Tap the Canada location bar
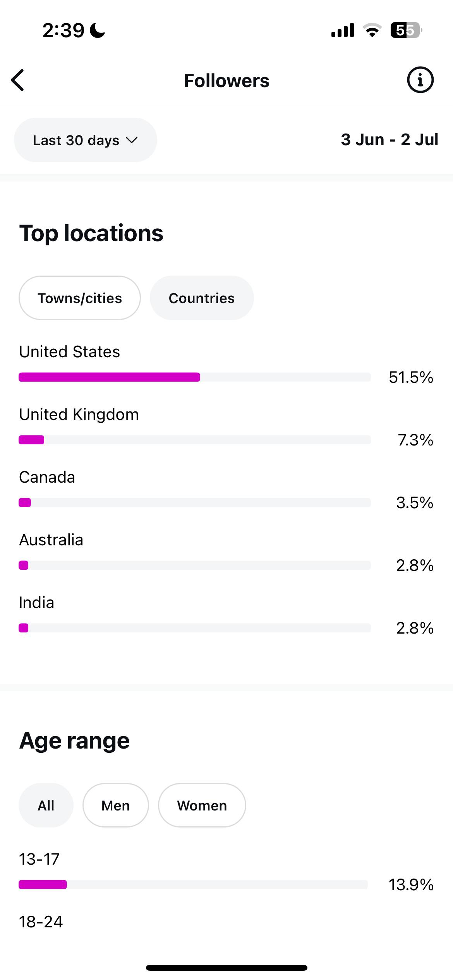Image resolution: width=453 pixels, height=980 pixels. (195, 502)
